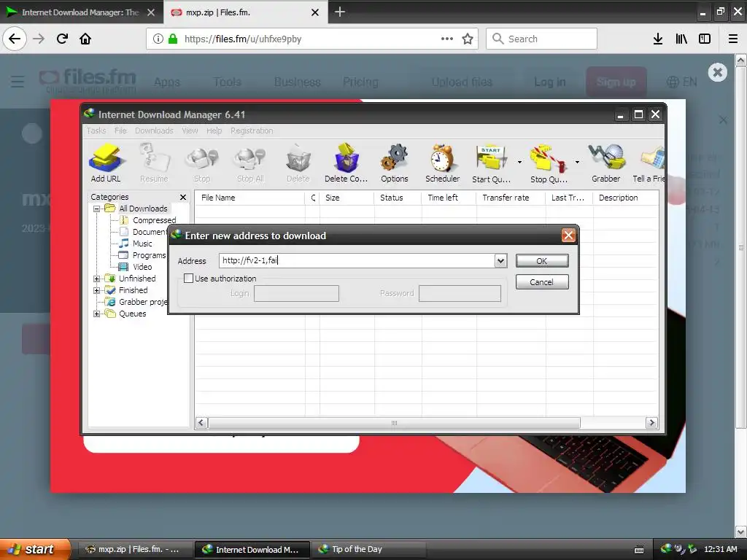
Task: Click Cancel in the address dialog
Action: click(x=542, y=282)
